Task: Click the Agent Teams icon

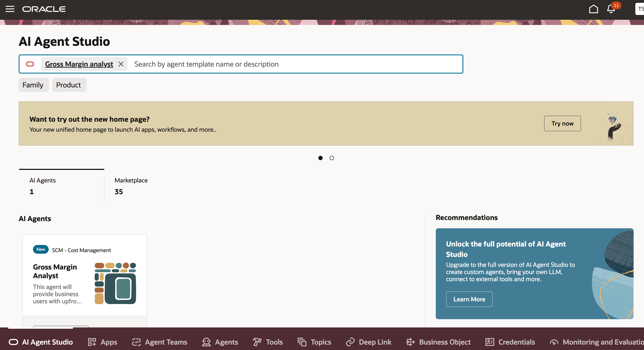Action: tap(136, 342)
